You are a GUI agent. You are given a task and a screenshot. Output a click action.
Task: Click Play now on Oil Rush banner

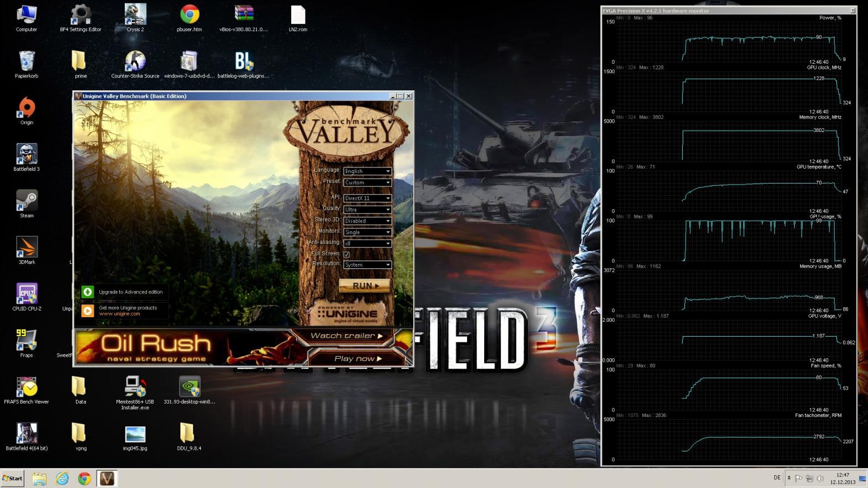click(358, 358)
